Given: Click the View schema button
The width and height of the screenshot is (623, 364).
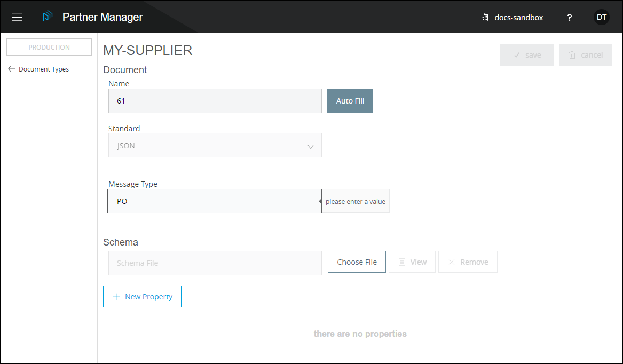Looking at the screenshot, I should [412, 262].
